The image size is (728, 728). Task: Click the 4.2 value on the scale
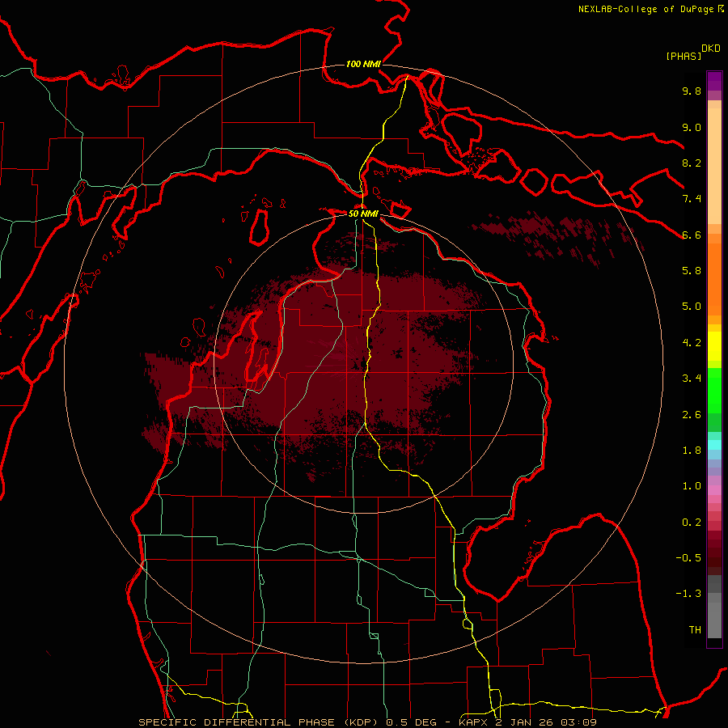(x=692, y=343)
